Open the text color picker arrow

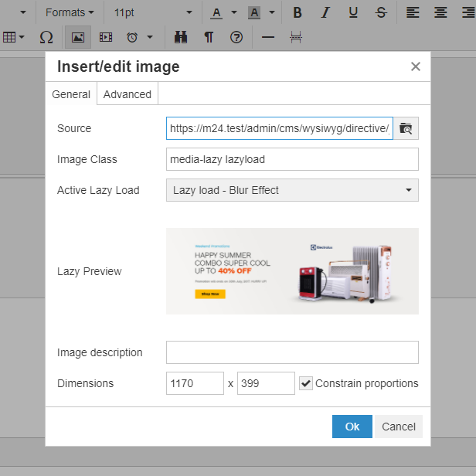[233, 13]
